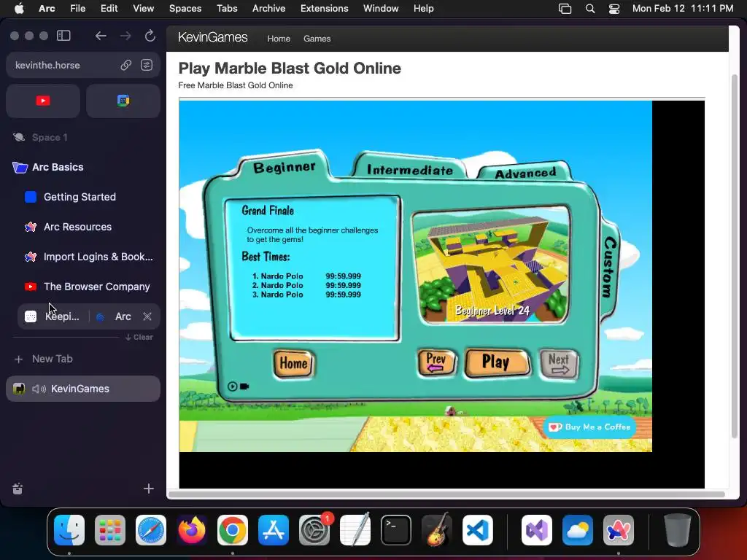Go to the previous level with Prev
Viewport: 747px width, 560px height.
436,363
